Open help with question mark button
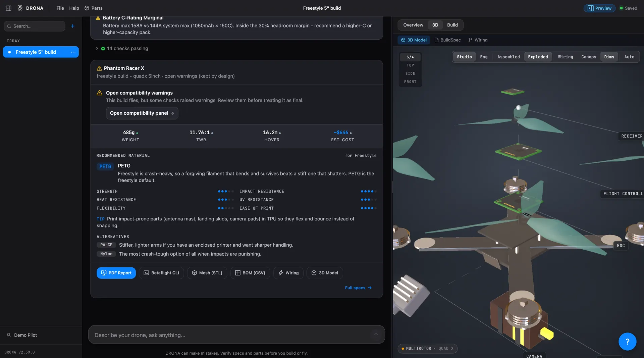644x358 pixels. tap(627, 342)
